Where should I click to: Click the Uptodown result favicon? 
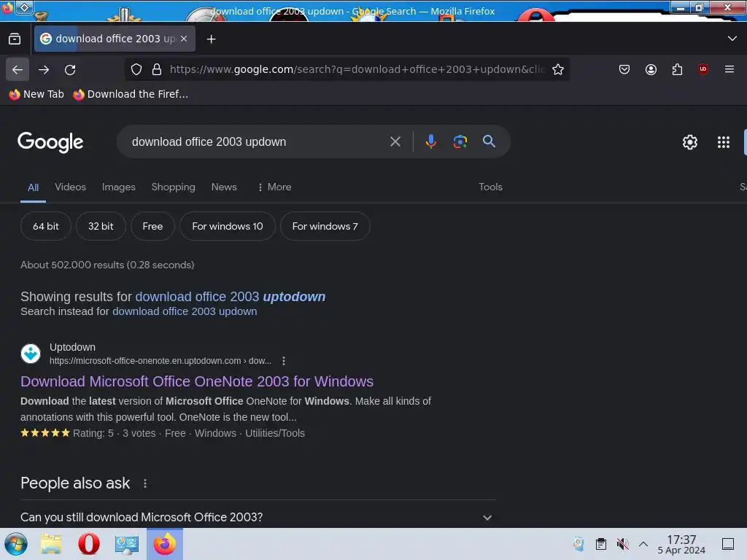31,354
